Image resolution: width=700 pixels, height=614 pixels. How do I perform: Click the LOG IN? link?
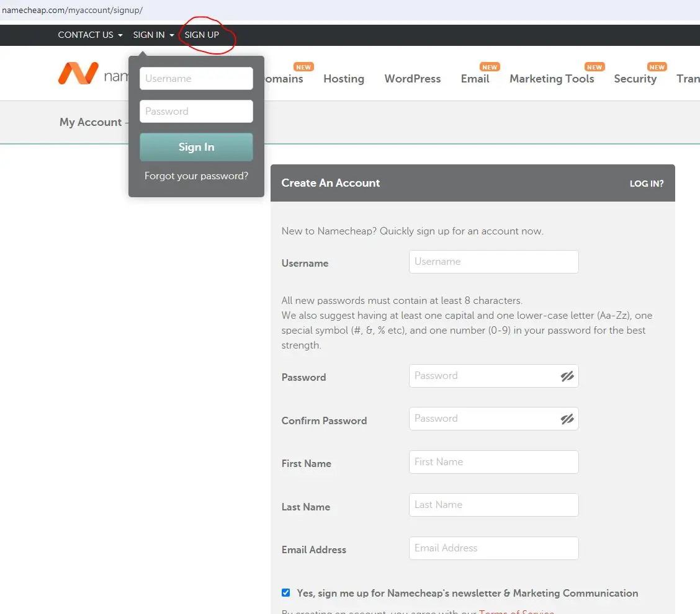tap(646, 184)
